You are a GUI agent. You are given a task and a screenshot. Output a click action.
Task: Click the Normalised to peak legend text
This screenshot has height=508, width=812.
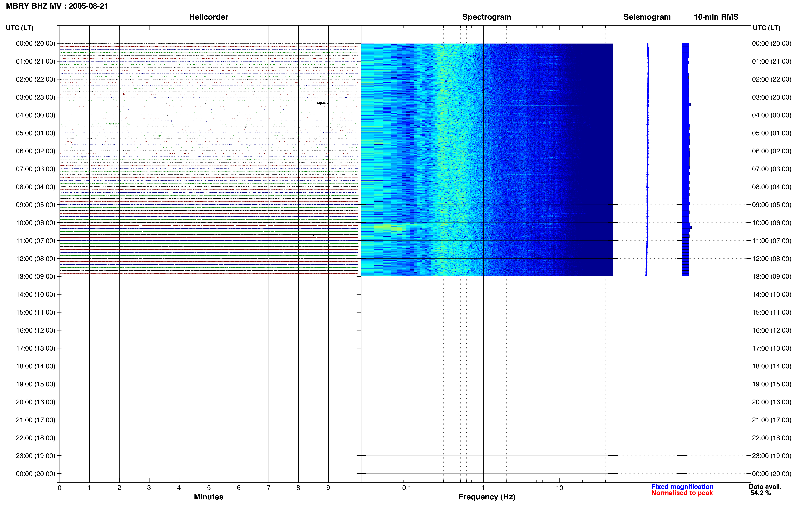click(x=682, y=493)
